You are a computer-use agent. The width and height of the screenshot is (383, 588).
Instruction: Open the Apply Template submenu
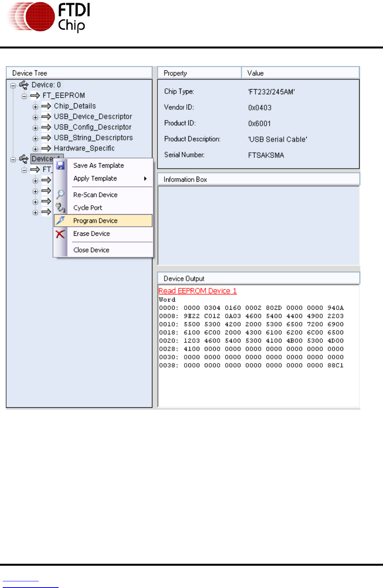[x=95, y=178]
